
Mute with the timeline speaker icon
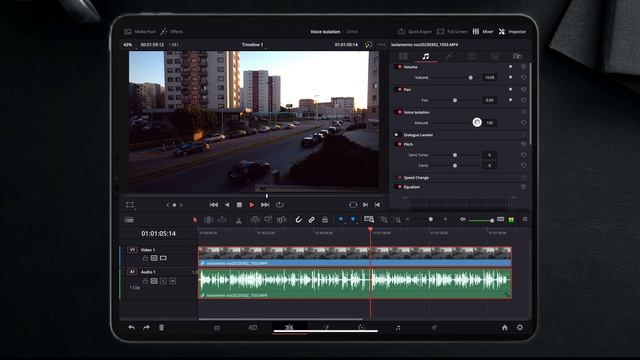click(x=462, y=220)
